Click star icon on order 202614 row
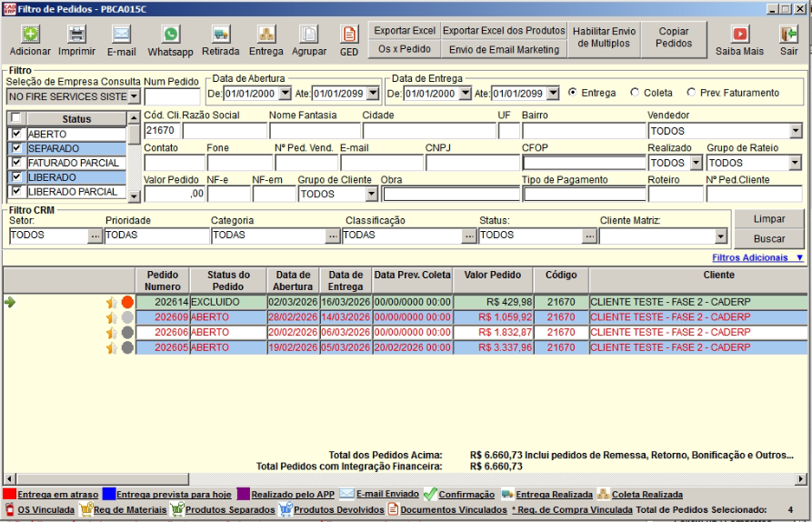 (x=112, y=303)
